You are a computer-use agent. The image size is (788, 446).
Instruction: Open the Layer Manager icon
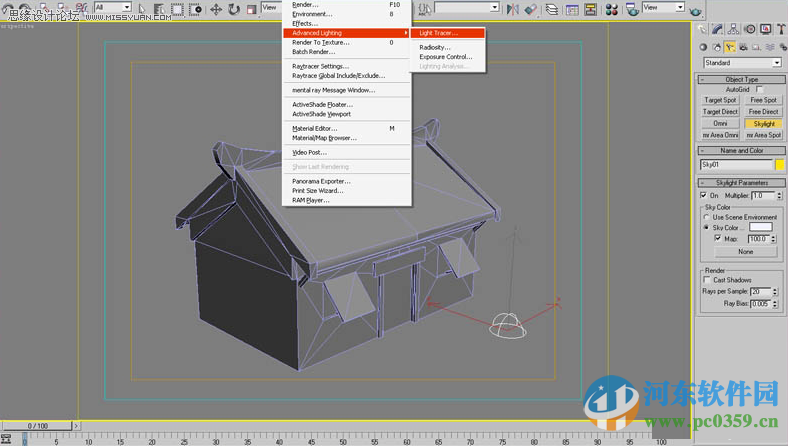pyautogui.click(x=552, y=8)
